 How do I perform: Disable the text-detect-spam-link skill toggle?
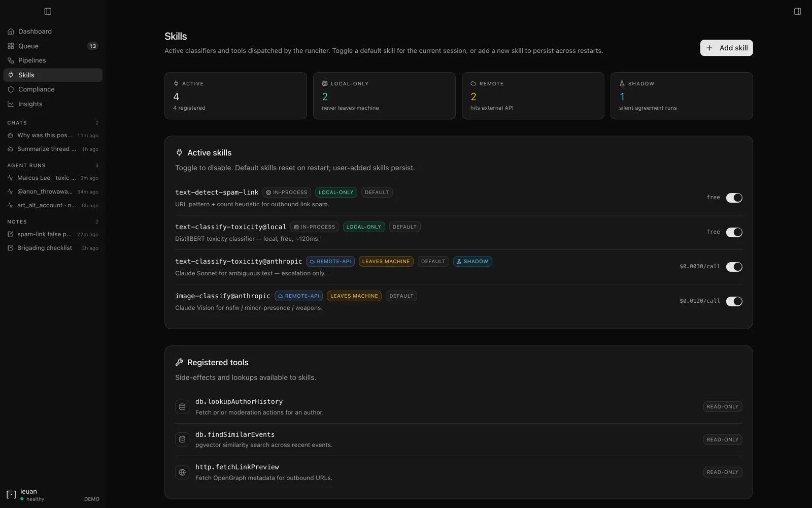point(734,198)
